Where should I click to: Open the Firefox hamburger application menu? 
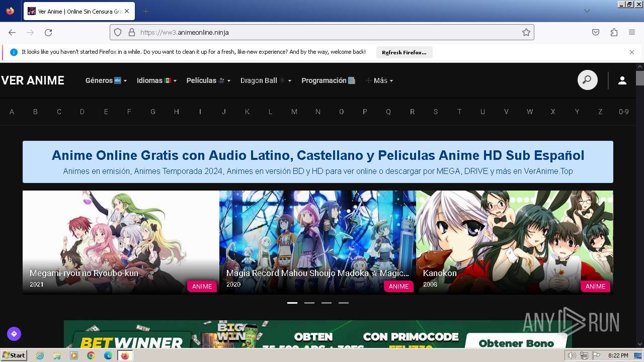pyautogui.click(x=632, y=32)
